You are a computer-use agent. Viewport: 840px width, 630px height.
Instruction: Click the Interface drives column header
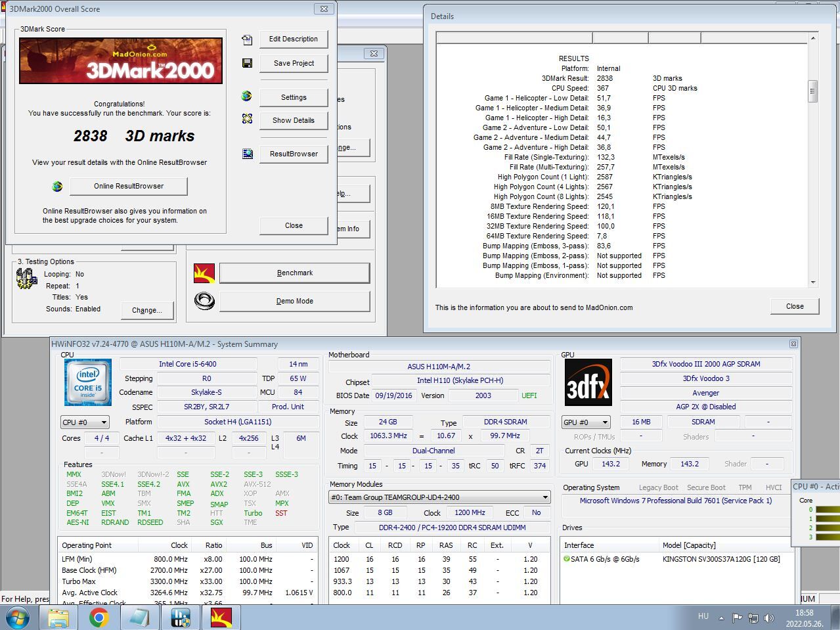pyautogui.click(x=609, y=545)
